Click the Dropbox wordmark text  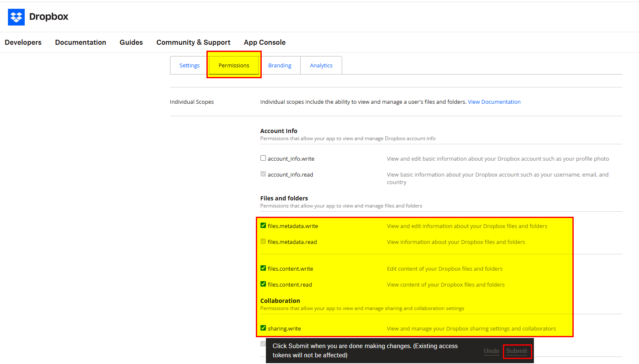coord(49,17)
